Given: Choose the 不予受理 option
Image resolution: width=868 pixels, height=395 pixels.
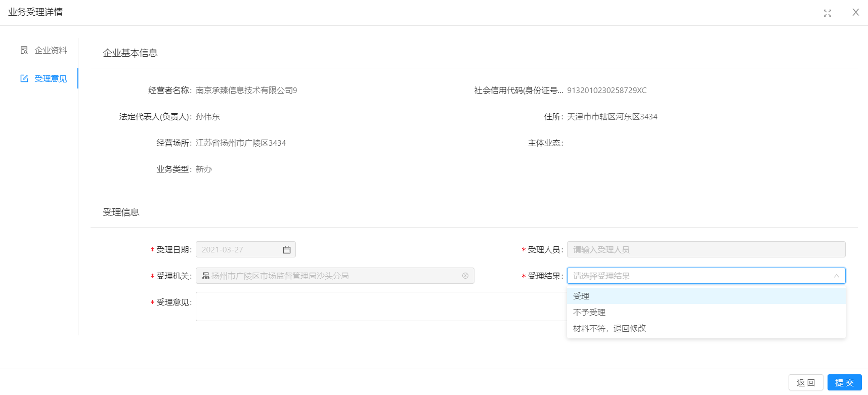Looking at the screenshot, I should pyautogui.click(x=589, y=313).
